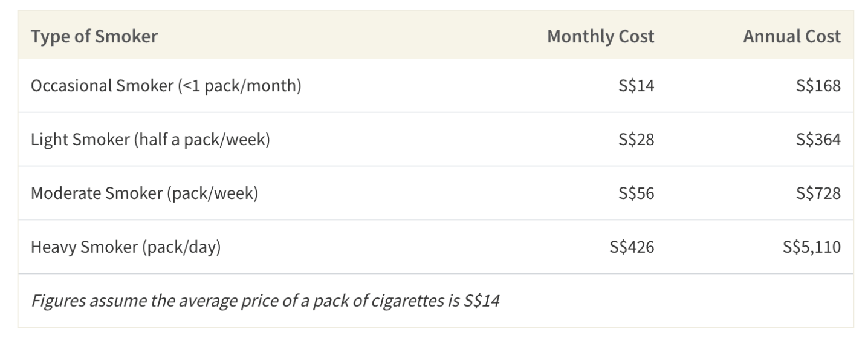
Task: Click the '(pack/day)' text
Action: [x=181, y=247]
